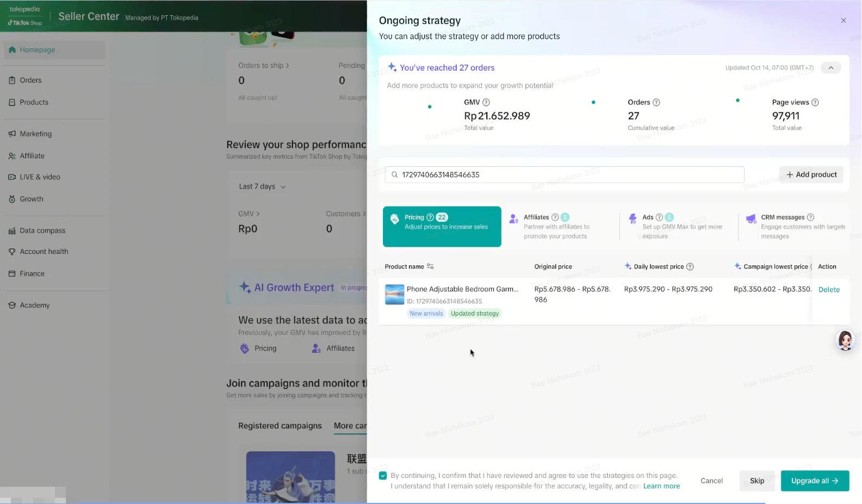Click the help icon on Pricing tab
The image size is (862, 504).
click(x=430, y=217)
